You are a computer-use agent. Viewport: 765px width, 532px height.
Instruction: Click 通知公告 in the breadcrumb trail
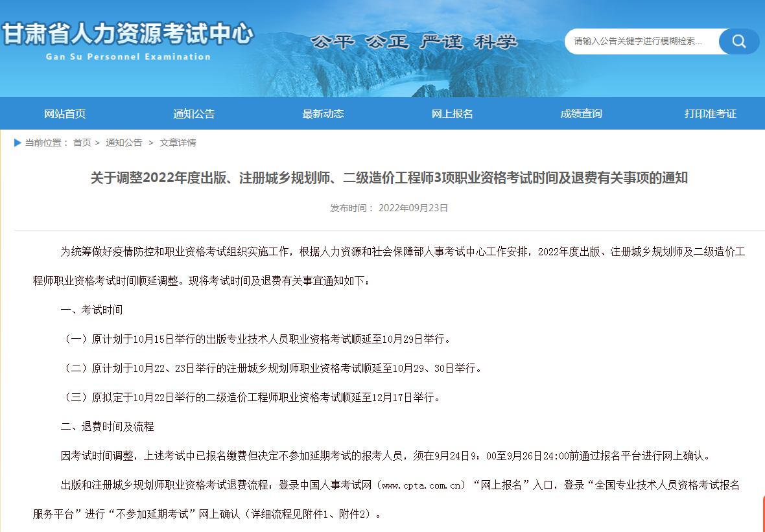point(124,143)
